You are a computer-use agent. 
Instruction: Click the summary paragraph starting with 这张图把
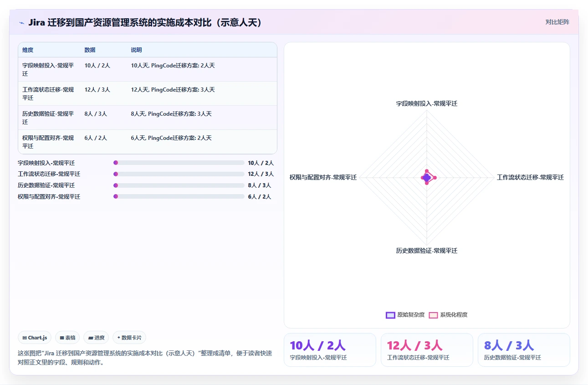[145, 358]
